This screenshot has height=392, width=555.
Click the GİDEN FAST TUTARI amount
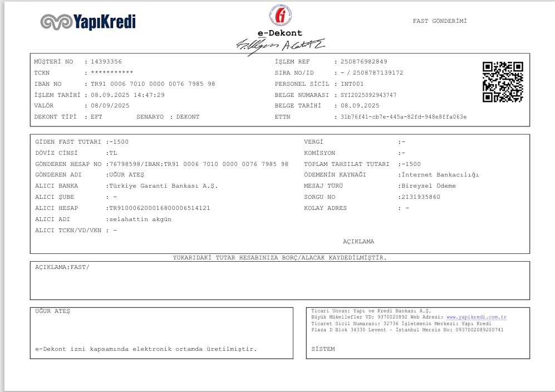(119, 142)
